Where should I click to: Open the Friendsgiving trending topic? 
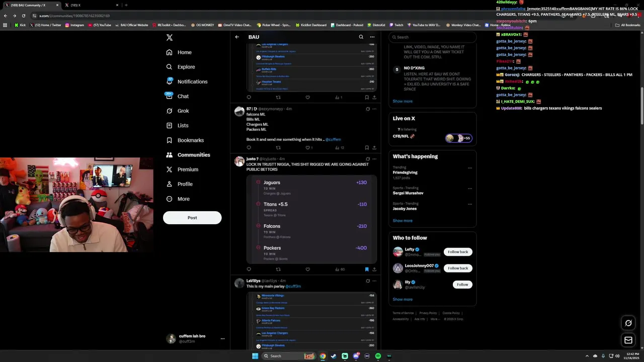pos(405,172)
